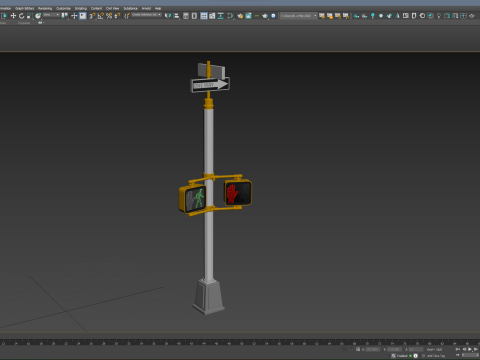The height and width of the screenshot is (360, 480).
Task: Open Help menu
Action: pyautogui.click(x=158, y=8)
